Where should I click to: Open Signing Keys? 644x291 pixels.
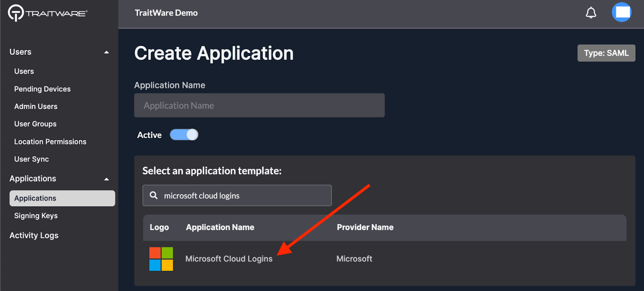click(x=36, y=216)
